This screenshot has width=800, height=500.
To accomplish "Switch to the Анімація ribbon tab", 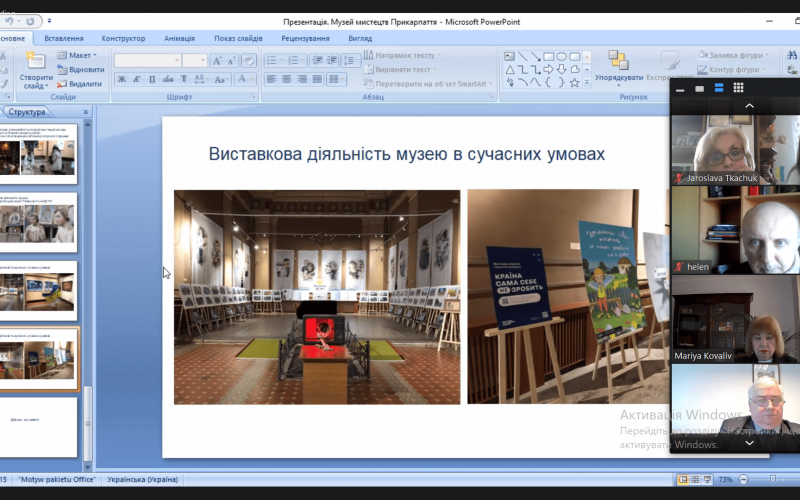I will [x=180, y=38].
